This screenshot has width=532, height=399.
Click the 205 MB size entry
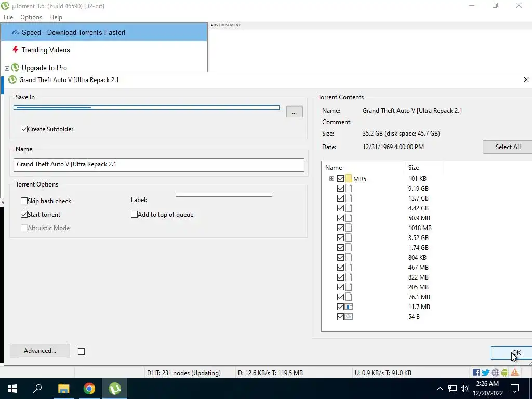[x=418, y=287]
